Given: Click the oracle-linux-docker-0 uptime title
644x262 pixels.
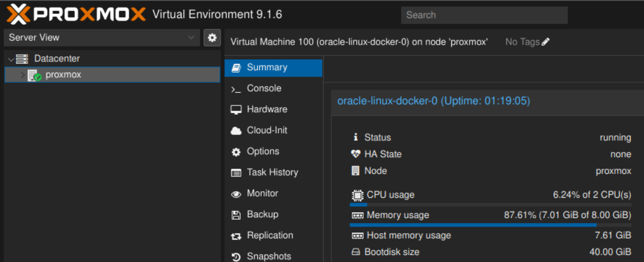Looking at the screenshot, I should point(433,101).
